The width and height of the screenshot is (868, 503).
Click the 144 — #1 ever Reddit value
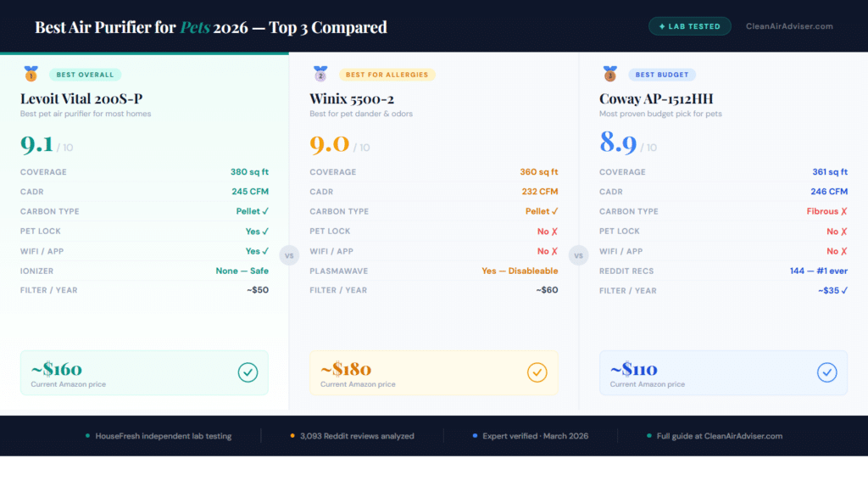[x=819, y=271]
